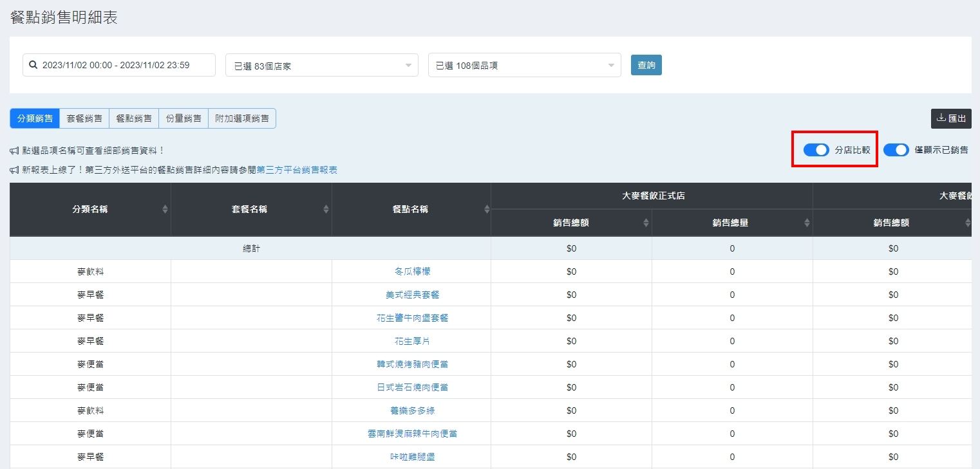Screen dimensions: 980x469
Task: Click the sort arrows in 分類名稱 column header
Action: point(165,209)
